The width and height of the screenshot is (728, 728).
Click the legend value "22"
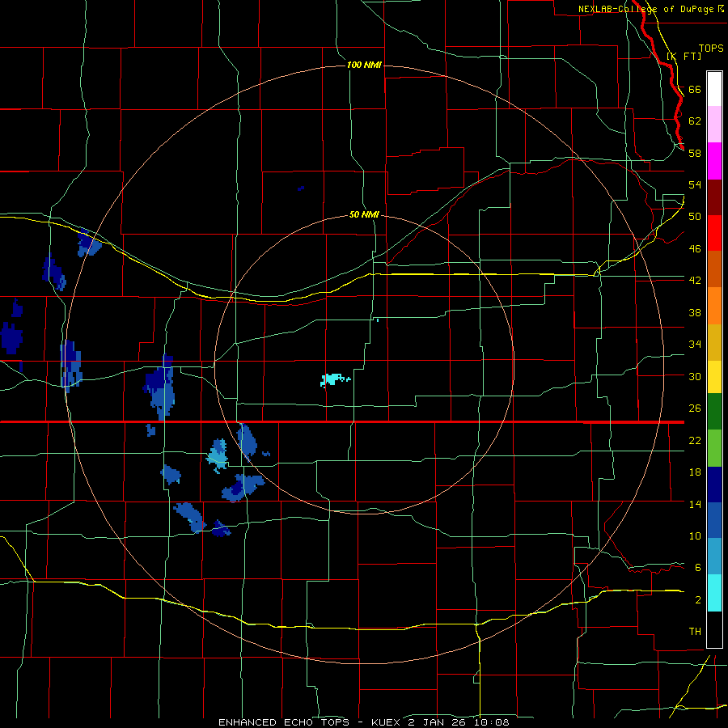[695, 440]
